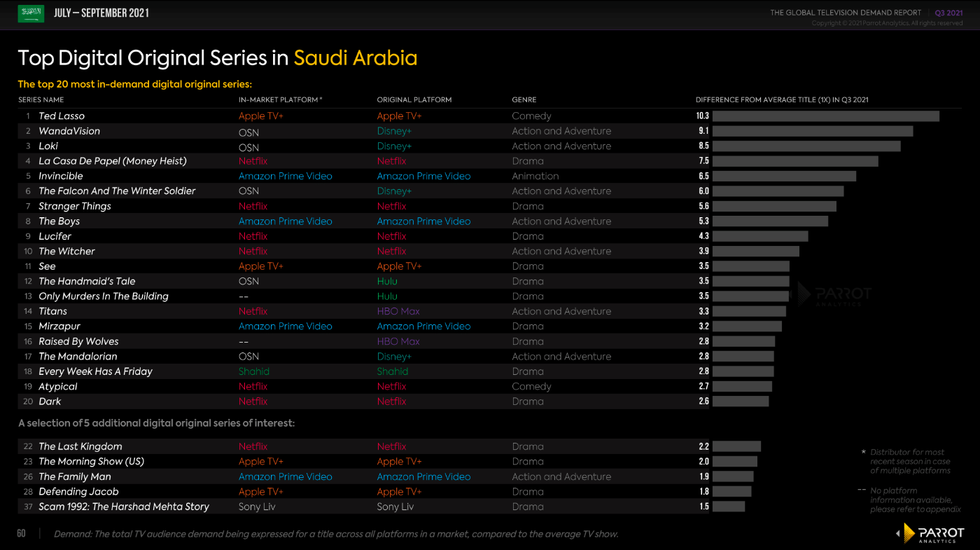Screen dimensions: 980x550
Task: Select Defending Jacob series name
Action: click(78, 492)
